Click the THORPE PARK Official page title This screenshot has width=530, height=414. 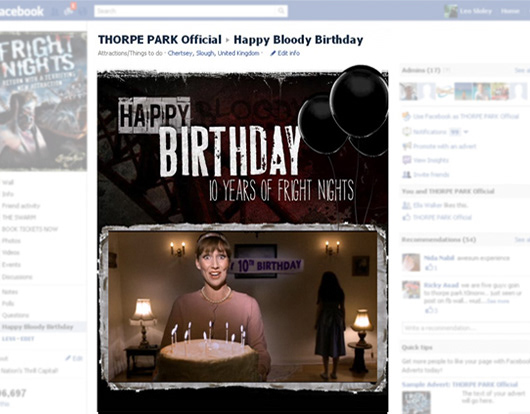tap(160, 40)
